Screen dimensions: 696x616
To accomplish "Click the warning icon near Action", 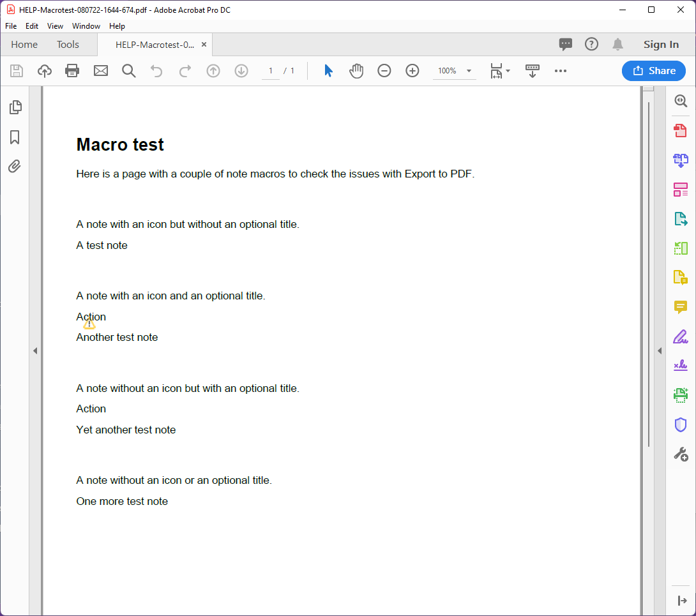I will click(x=89, y=324).
